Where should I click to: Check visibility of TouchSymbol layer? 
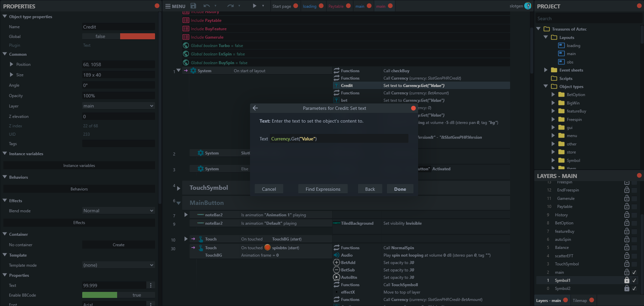634,264
